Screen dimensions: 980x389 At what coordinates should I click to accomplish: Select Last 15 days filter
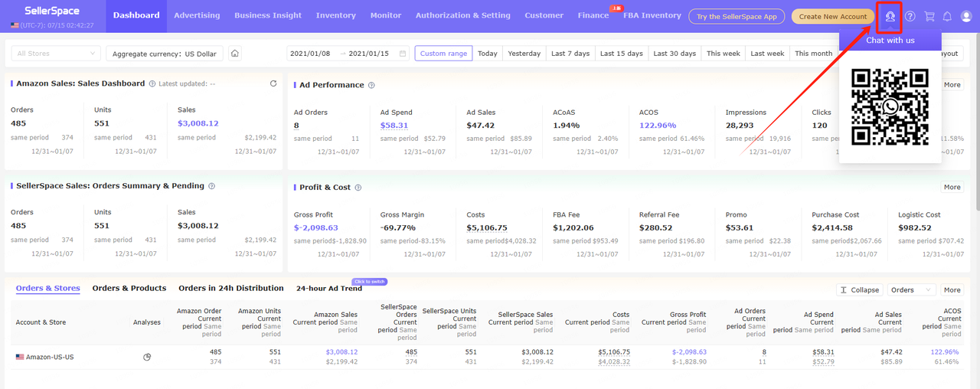coord(622,54)
